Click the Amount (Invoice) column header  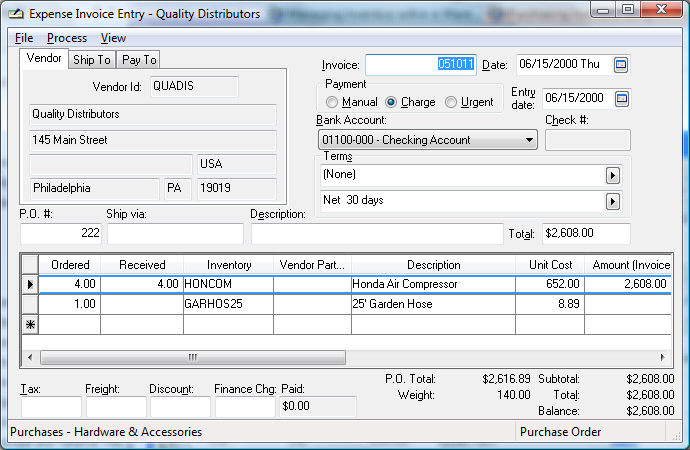point(628,265)
